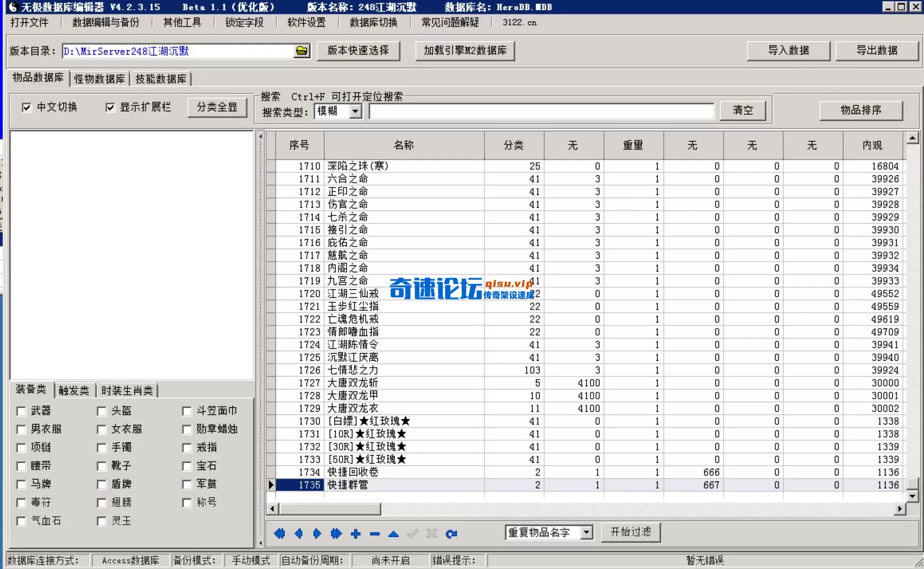
Task: Click the 导出数据 button
Action: tap(877, 50)
